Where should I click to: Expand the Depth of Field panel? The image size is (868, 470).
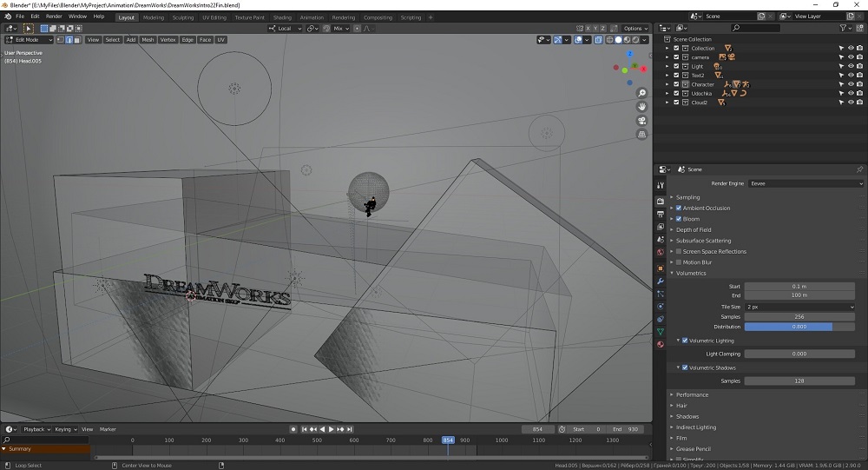(693, 230)
